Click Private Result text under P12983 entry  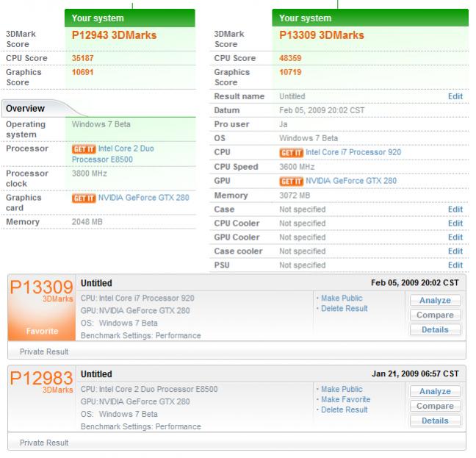(x=44, y=443)
